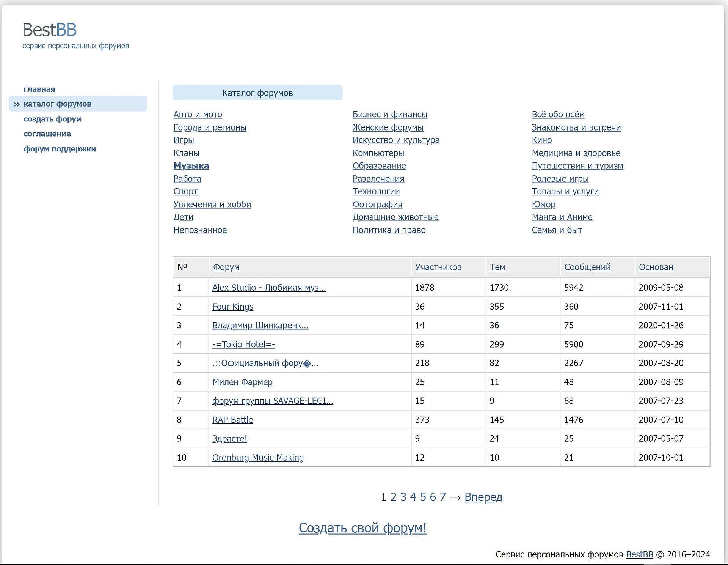Open the Политика и право category

click(389, 230)
